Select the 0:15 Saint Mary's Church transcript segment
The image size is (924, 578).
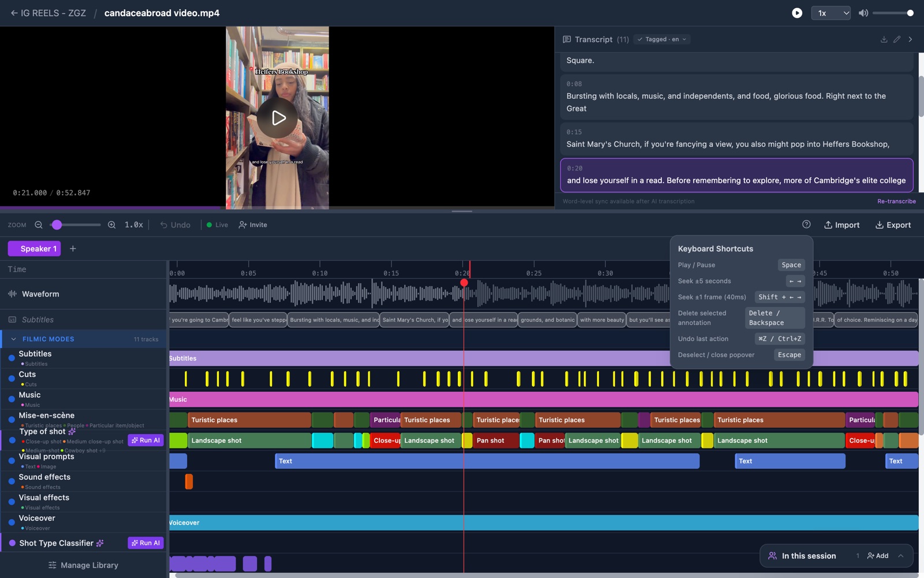pyautogui.click(x=736, y=139)
